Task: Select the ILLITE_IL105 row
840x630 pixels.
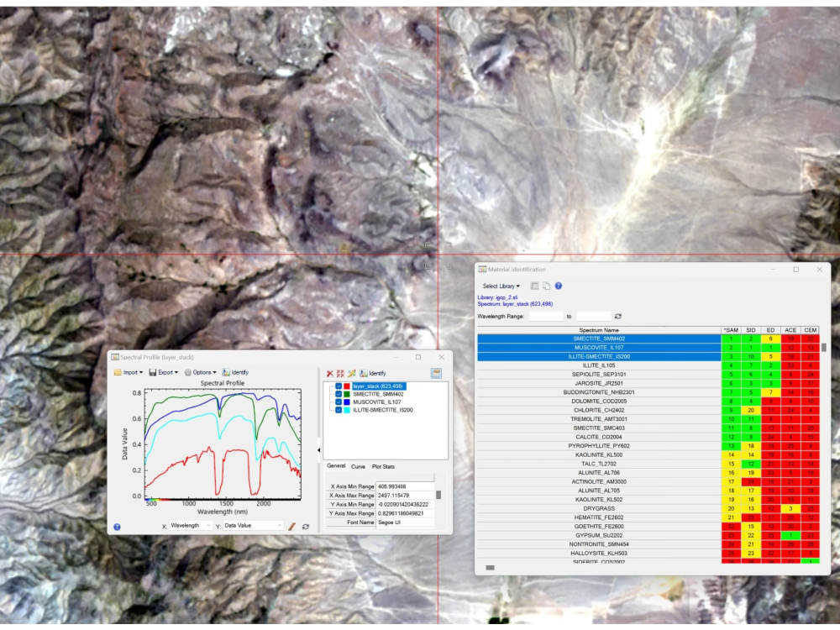Action: 599,366
